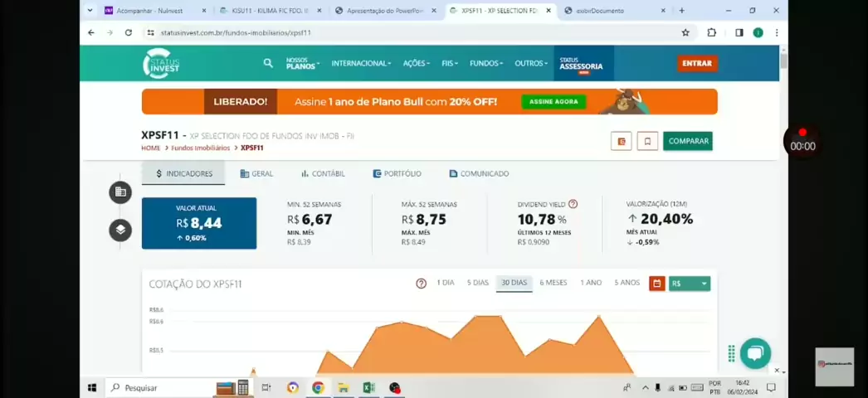Expand the INTERNACIONAL navigation menu

[361, 63]
